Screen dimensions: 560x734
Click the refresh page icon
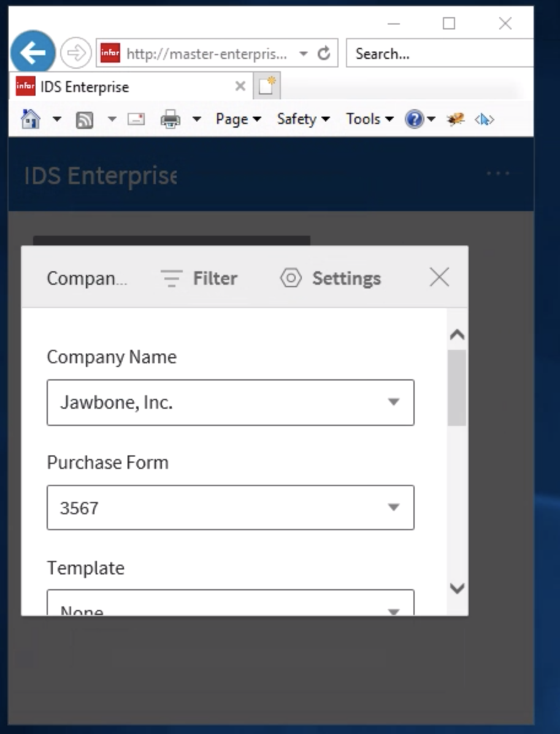pyautogui.click(x=324, y=53)
